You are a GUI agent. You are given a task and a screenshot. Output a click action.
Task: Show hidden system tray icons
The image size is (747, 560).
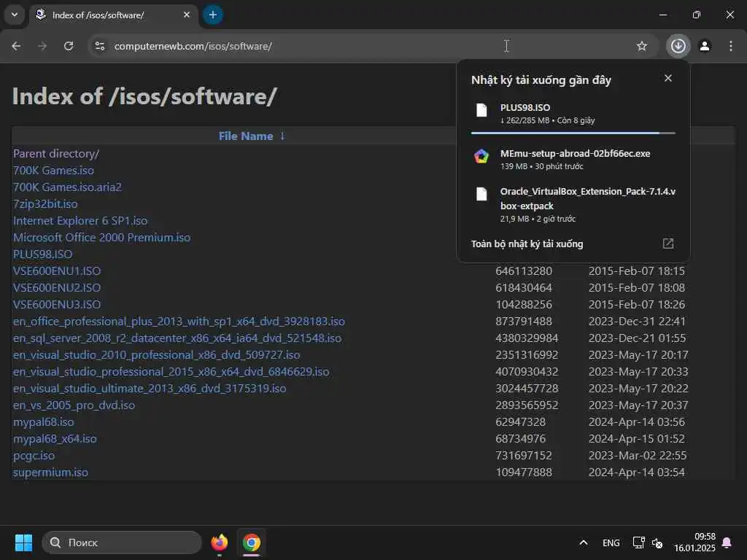(x=583, y=542)
